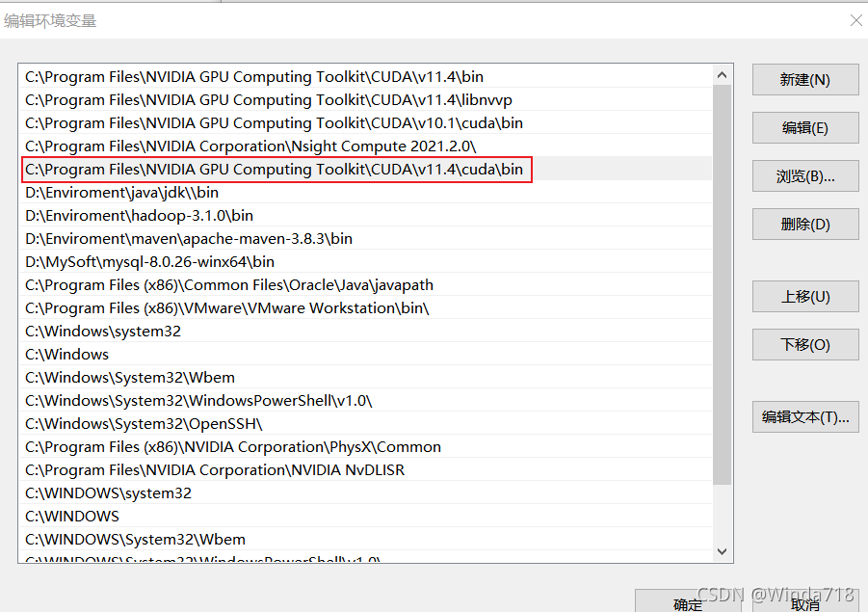
Task: Cancel with the 取消 button
Action: (804, 602)
